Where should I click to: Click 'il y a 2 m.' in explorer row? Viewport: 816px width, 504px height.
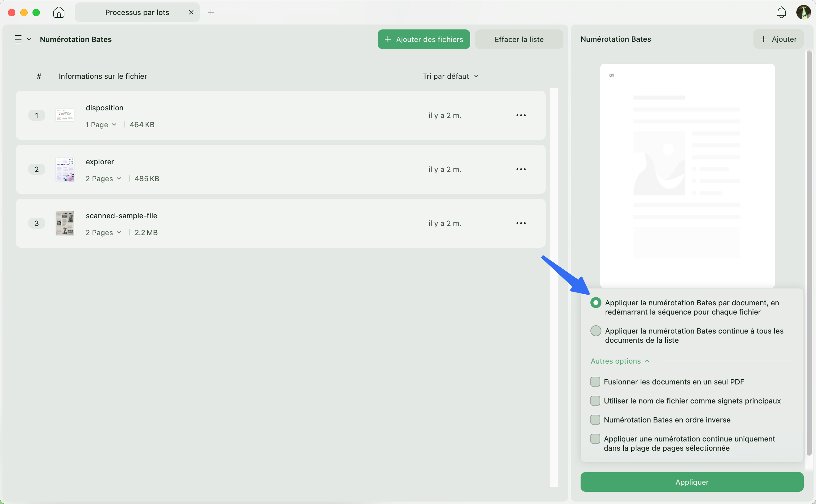click(445, 169)
